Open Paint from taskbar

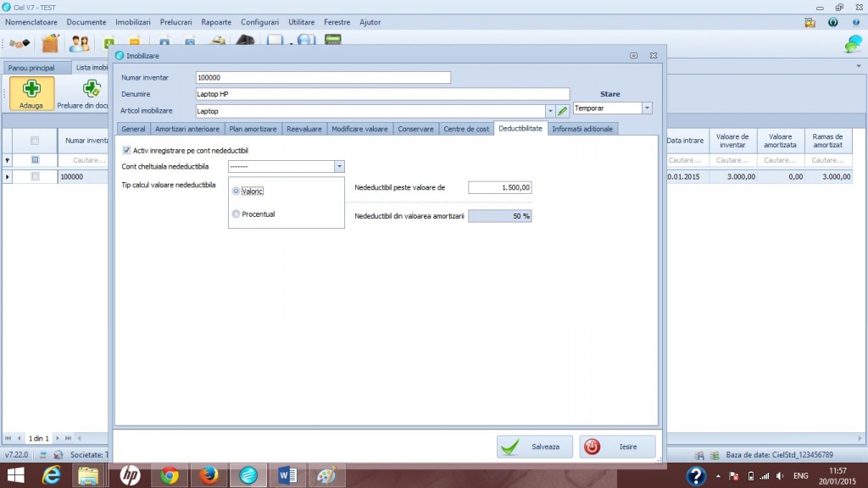click(326, 475)
